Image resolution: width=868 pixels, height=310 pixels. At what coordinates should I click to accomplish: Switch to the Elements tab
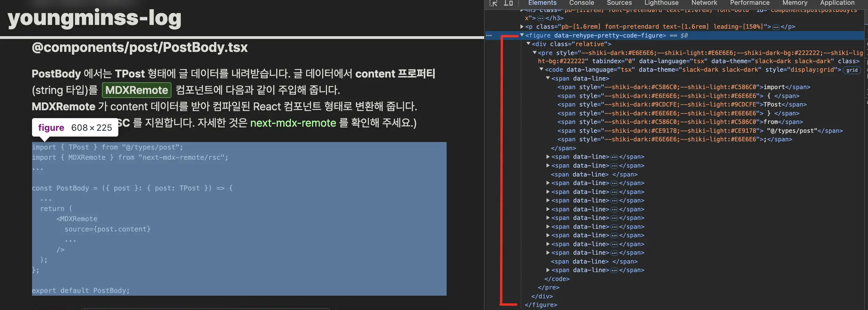pyautogui.click(x=542, y=3)
